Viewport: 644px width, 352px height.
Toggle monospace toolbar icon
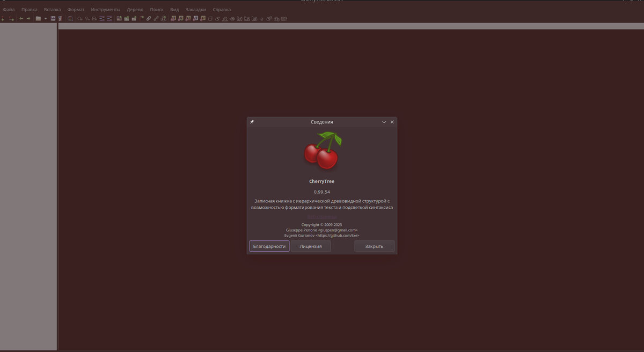(x=284, y=19)
